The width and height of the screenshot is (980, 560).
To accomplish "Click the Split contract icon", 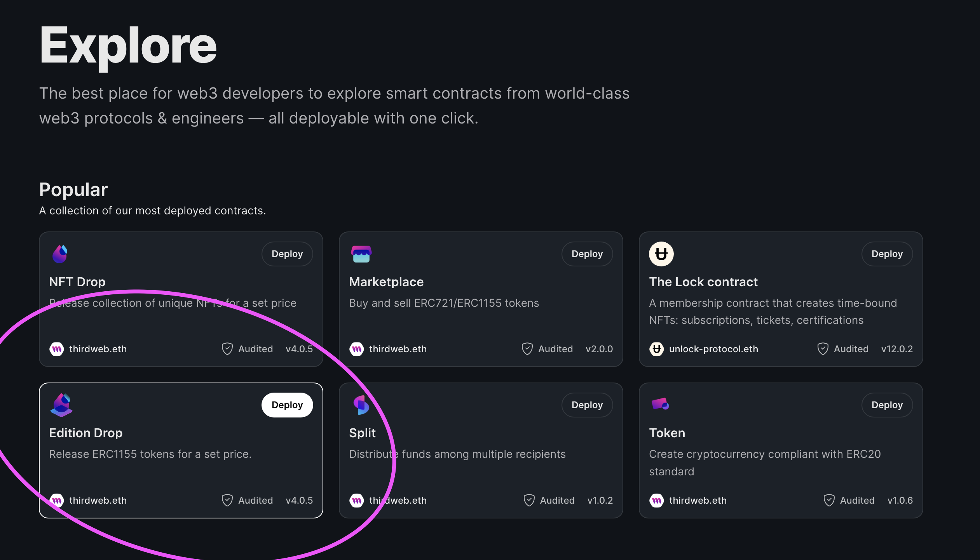I will pyautogui.click(x=361, y=405).
